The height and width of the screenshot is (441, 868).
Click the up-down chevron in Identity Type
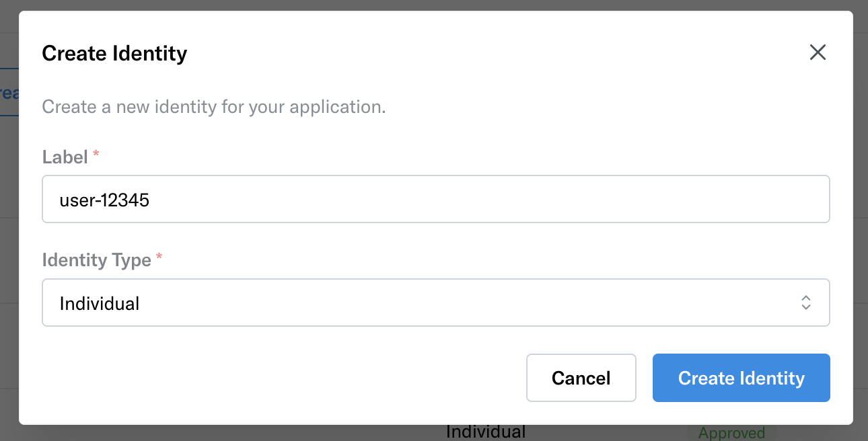tap(805, 303)
